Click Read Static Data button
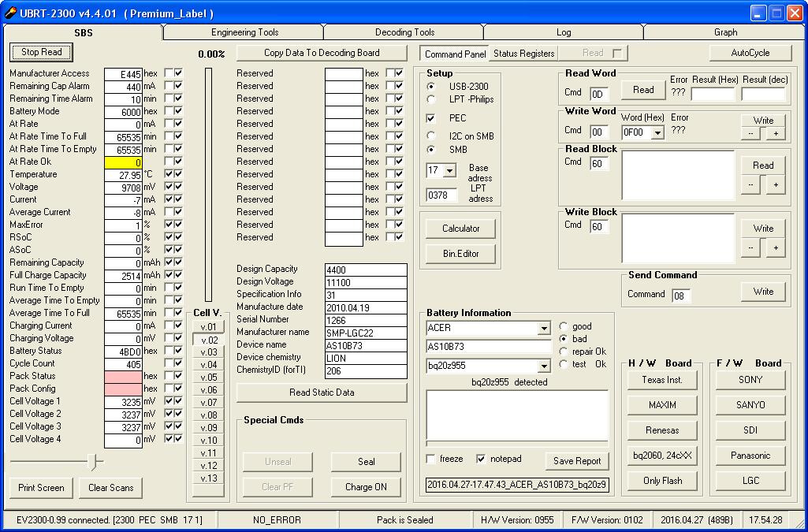This screenshot has width=808, height=532. pyautogui.click(x=322, y=392)
